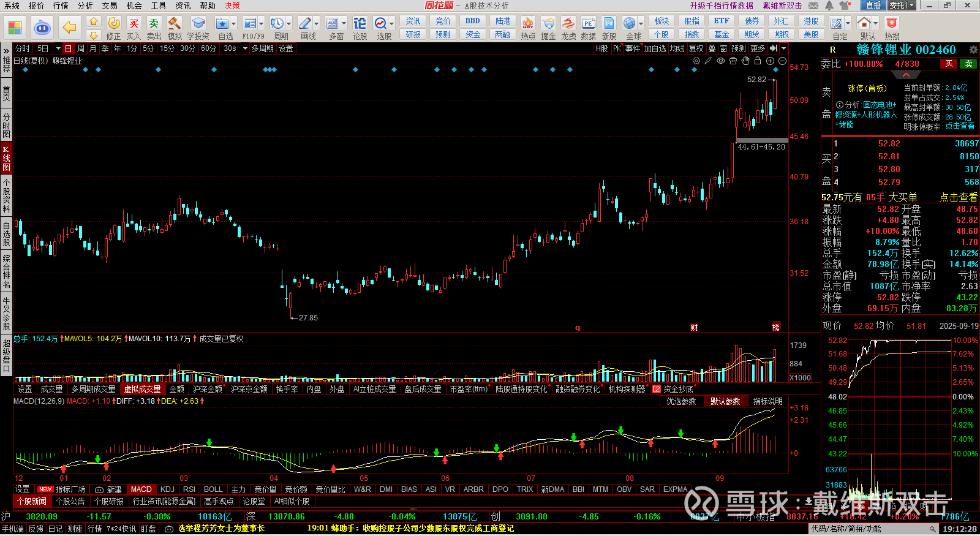980x536 pixels.
Task: Open the 周期 dropdown arrow
Action: (288, 23)
